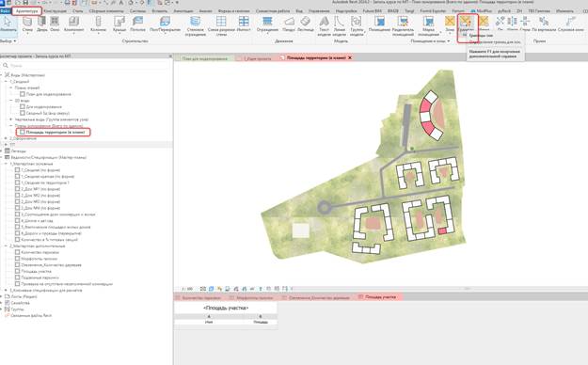The image size is (588, 365).
Task: Switch to the Architecture ribbon tab
Action: point(26,11)
